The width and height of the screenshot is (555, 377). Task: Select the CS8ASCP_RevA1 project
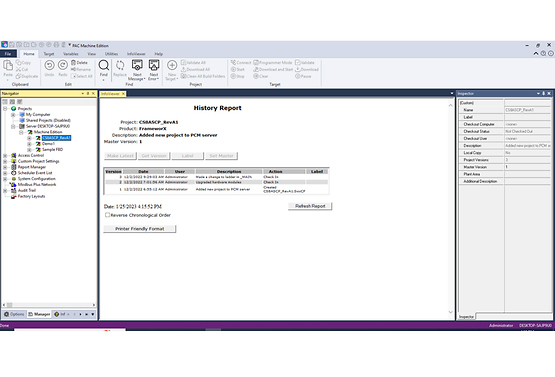56,138
